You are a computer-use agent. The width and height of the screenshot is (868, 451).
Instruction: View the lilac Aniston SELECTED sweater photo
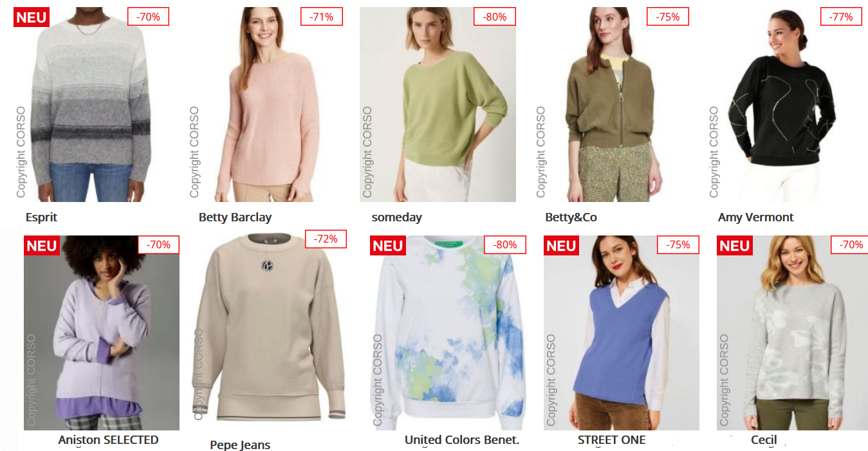point(102,333)
